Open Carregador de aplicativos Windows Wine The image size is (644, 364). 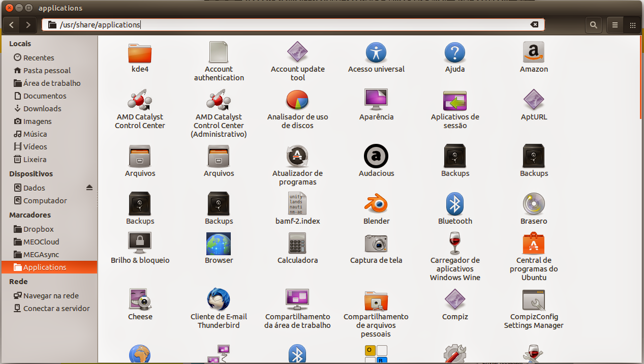[455, 243]
